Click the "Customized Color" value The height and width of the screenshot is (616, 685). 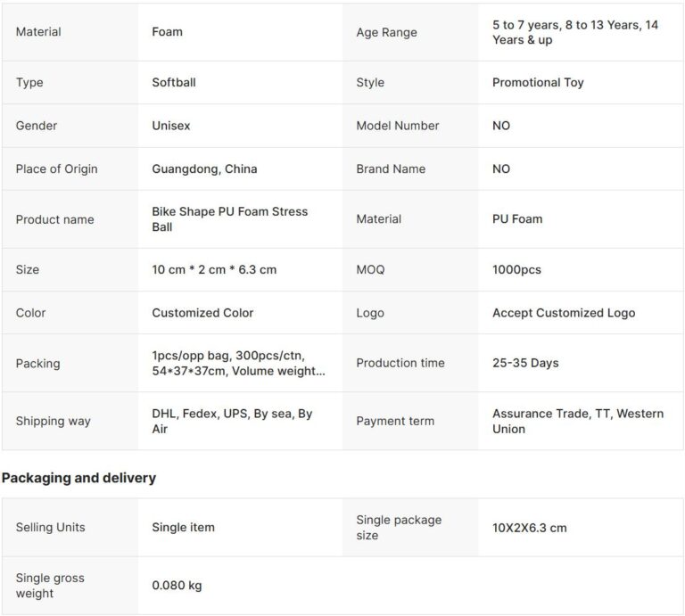[202, 313]
